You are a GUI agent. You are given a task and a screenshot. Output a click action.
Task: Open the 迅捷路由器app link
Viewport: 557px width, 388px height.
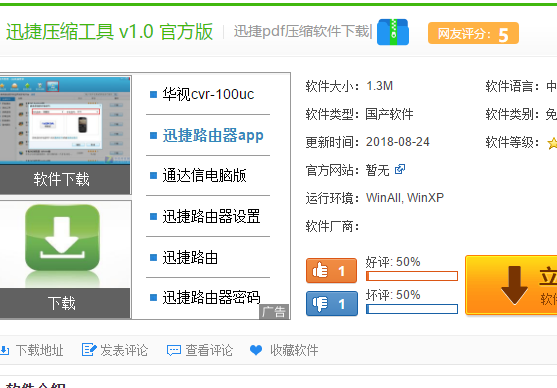click(x=213, y=135)
